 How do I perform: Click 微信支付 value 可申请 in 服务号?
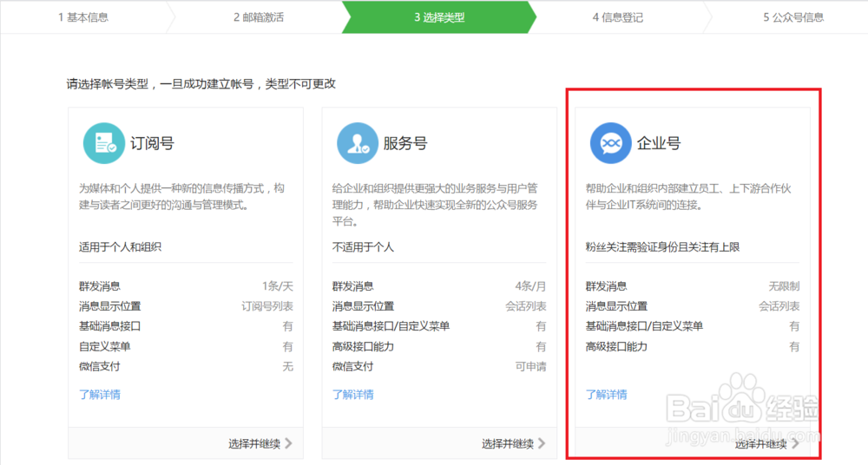[x=531, y=366]
